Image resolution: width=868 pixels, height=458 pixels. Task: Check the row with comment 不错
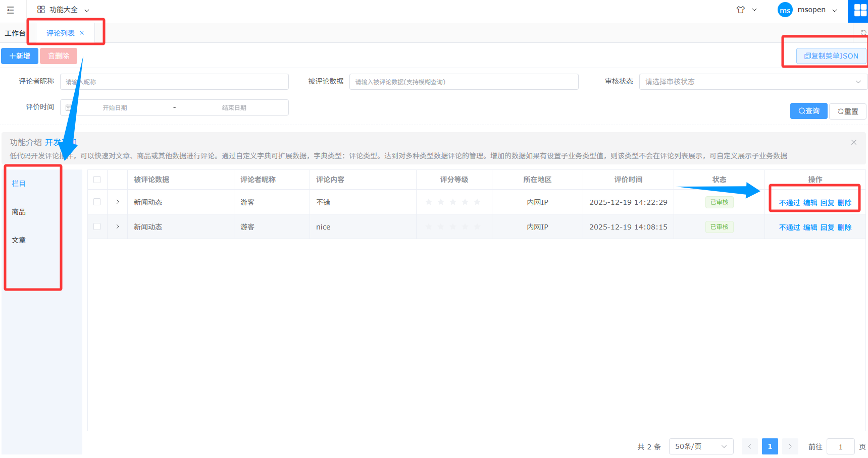click(97, 202)
